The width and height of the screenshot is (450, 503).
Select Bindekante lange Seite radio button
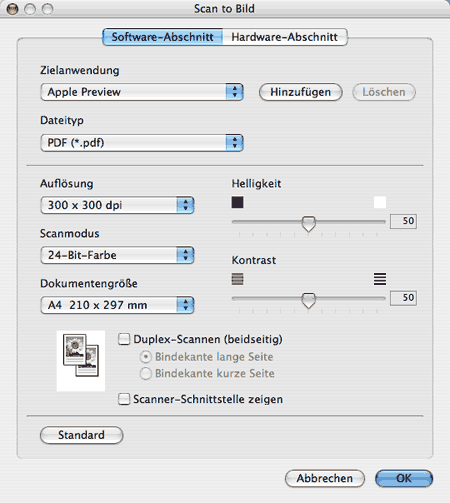click(146, 357)
